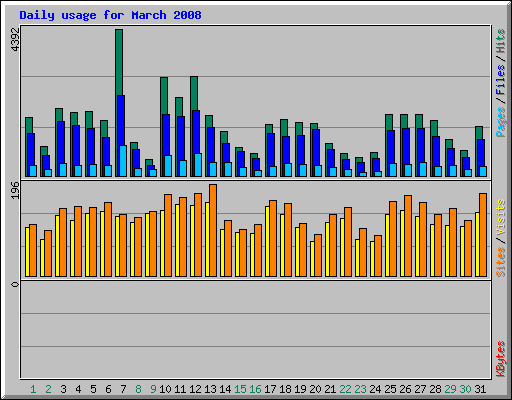Image resolution: width=512 pixels, height=400 pixels.
Task: Click day label 16 on the x-axis
Action: point(255,389)
